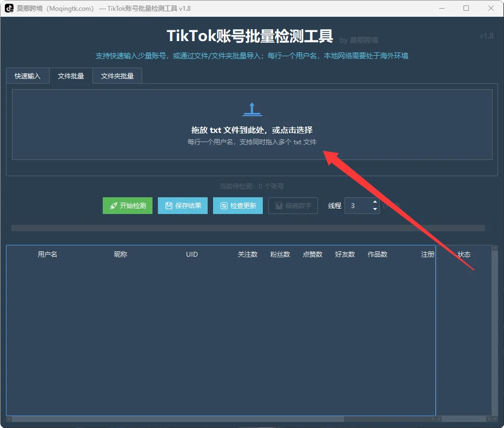The height and width of the screenshot is (428, 504).
Task: Click the 好友数 column header
Action: (x=345, y=254)
